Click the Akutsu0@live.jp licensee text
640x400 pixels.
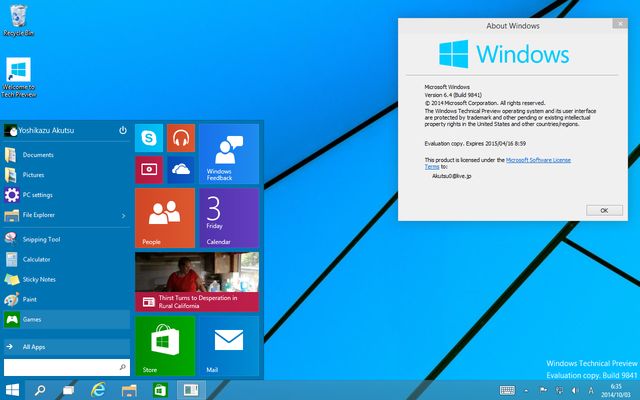coord(451,176)
